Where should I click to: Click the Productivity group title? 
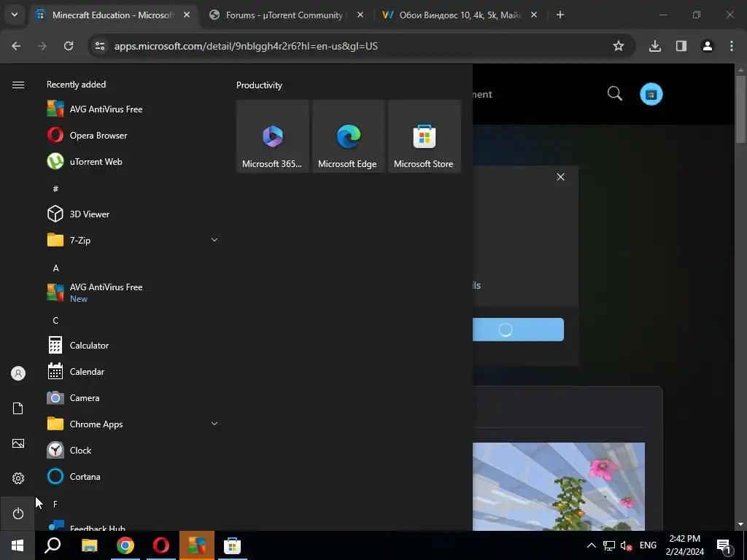tap(259, 85)
